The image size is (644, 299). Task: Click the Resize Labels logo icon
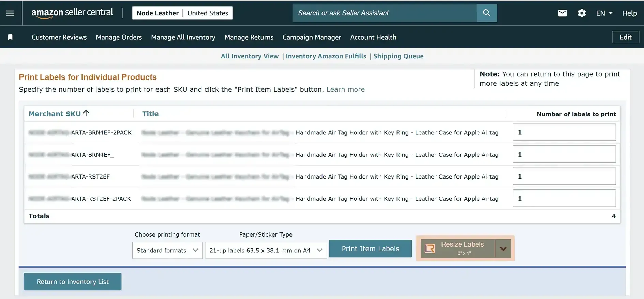click(x=430, y=248)
